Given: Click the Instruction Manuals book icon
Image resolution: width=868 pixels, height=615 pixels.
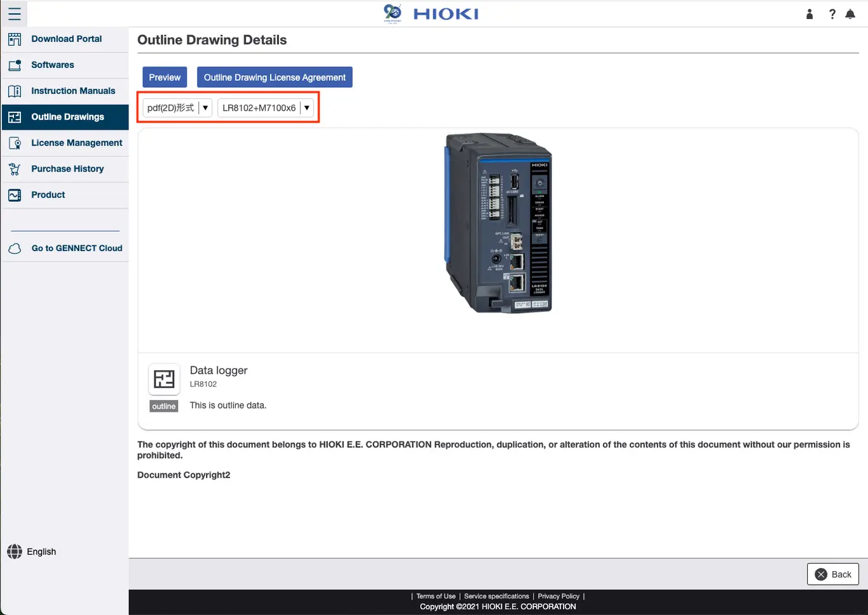Looking at the screenshot, I should pos(15,91).
